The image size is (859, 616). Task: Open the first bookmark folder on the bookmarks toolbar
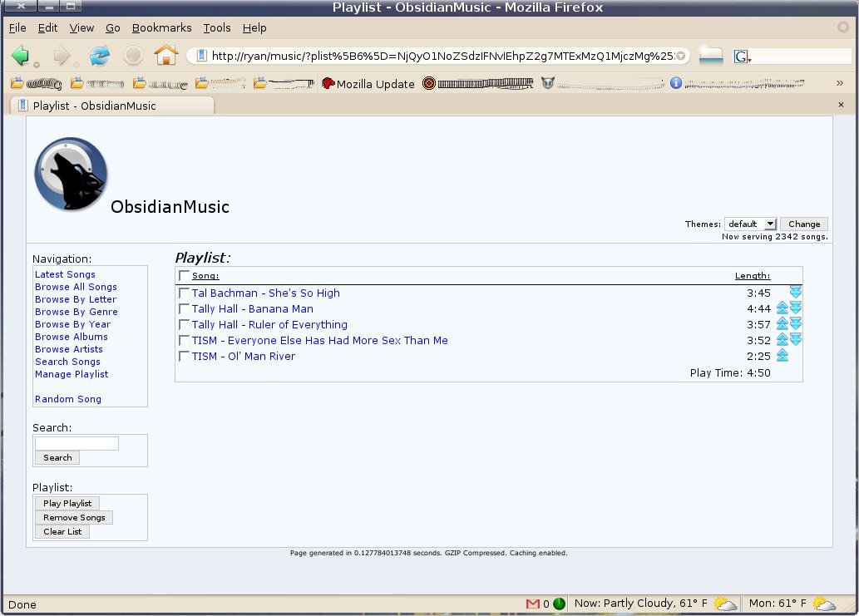(x=36, y=83)
